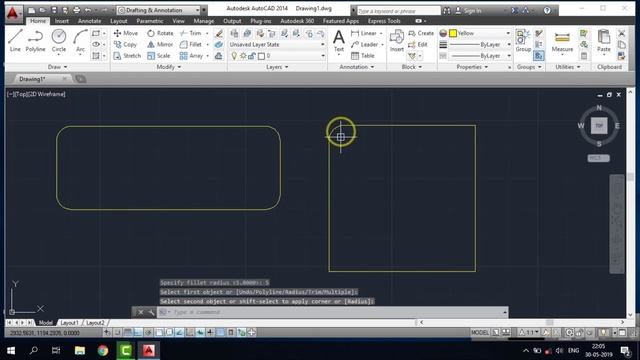Open the Parametric ribbon tab

pyautogui.click(x=149, y=21)
